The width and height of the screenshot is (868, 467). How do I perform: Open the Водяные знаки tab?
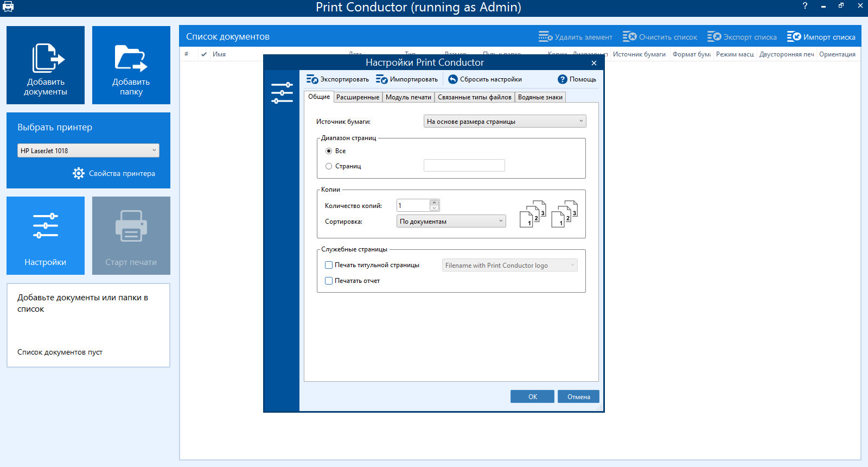coord(540,97)
